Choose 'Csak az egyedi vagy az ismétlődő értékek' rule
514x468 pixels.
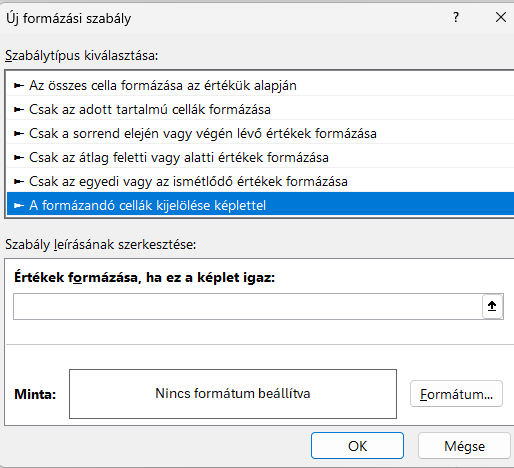pos(260,181)
